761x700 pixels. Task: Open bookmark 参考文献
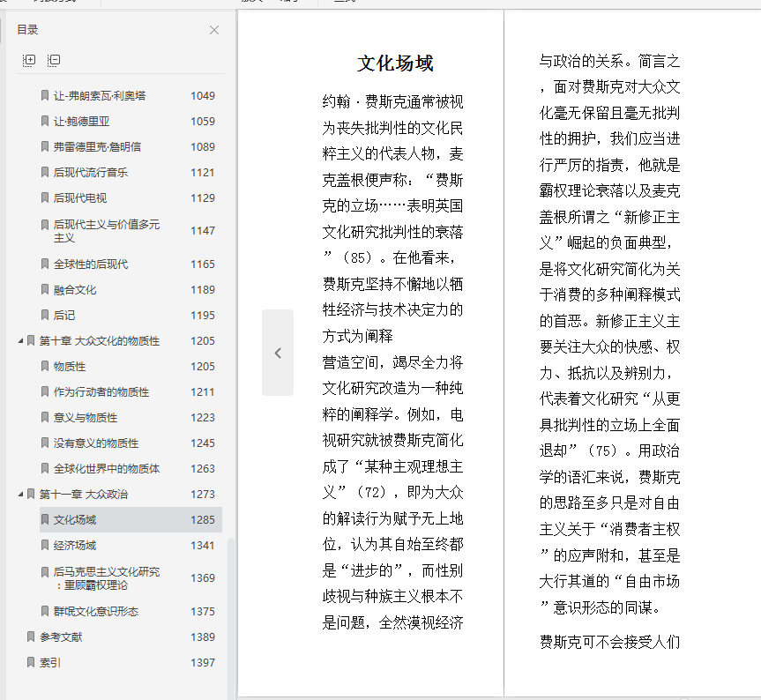click(x=61, y=637)
